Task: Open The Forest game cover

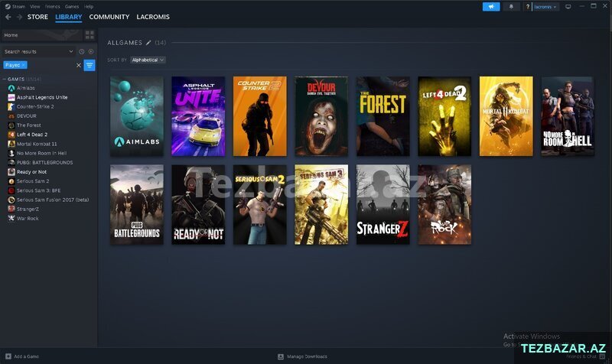Action: click(x=383, y=116)
